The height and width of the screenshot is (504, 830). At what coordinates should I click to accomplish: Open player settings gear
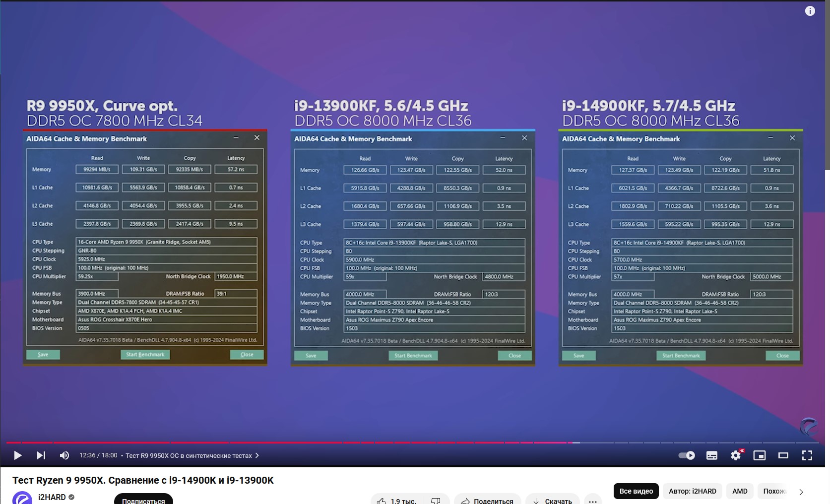point(736,455)
